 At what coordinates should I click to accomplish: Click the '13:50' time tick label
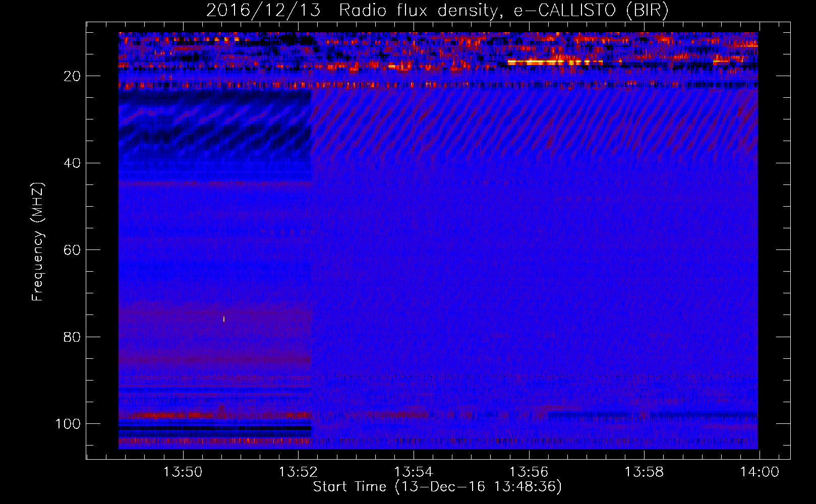[x=183, y=472]
